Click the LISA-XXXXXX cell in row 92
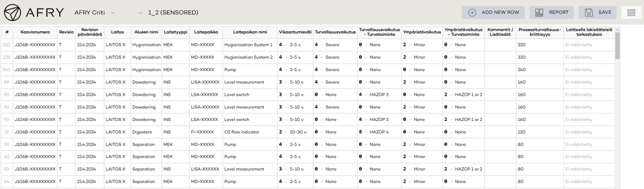The width and height of the screenshot is (644, 189). tap(206, 107)
